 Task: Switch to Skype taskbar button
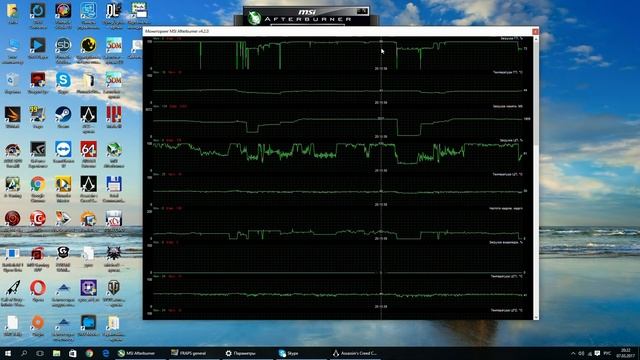coord(302,353)
